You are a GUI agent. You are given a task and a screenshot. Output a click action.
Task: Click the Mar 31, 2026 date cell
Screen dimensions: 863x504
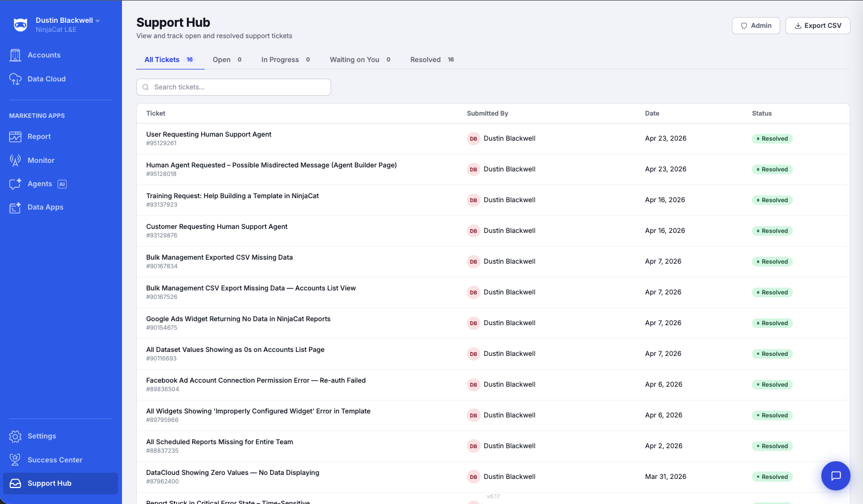666,477
